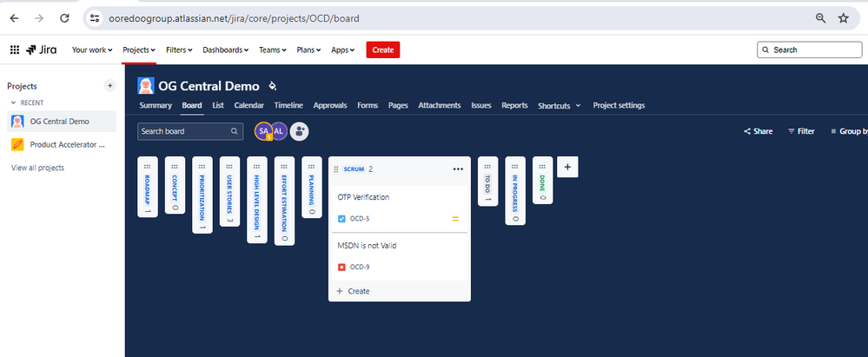Viewport: 868px width, 357px height.
Task: Switch to the Reports tab
Action: coord(515,105)
